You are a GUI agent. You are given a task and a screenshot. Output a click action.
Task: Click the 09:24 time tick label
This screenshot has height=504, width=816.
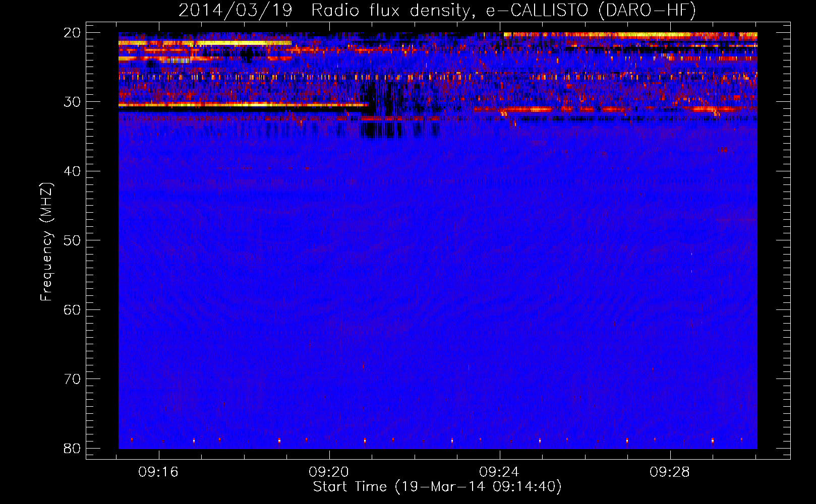tap(499, 472)
